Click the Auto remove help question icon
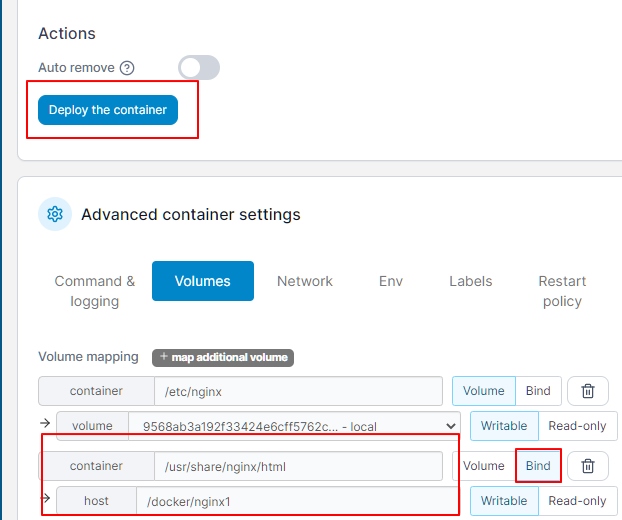 point(127,68)
